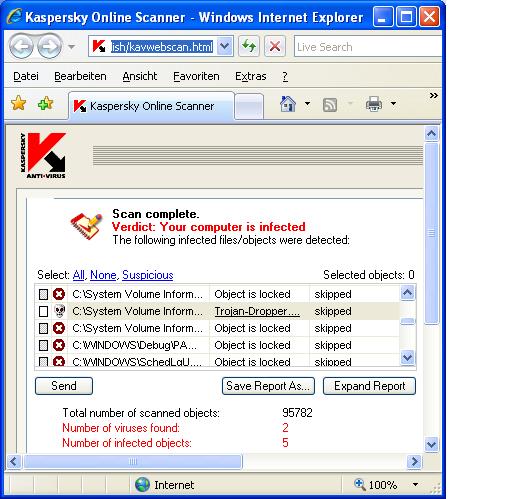Image resolution: width=512 pixels, height=499 pixels.
Task: Click the Internet zone globe icon
Action: 142,484
